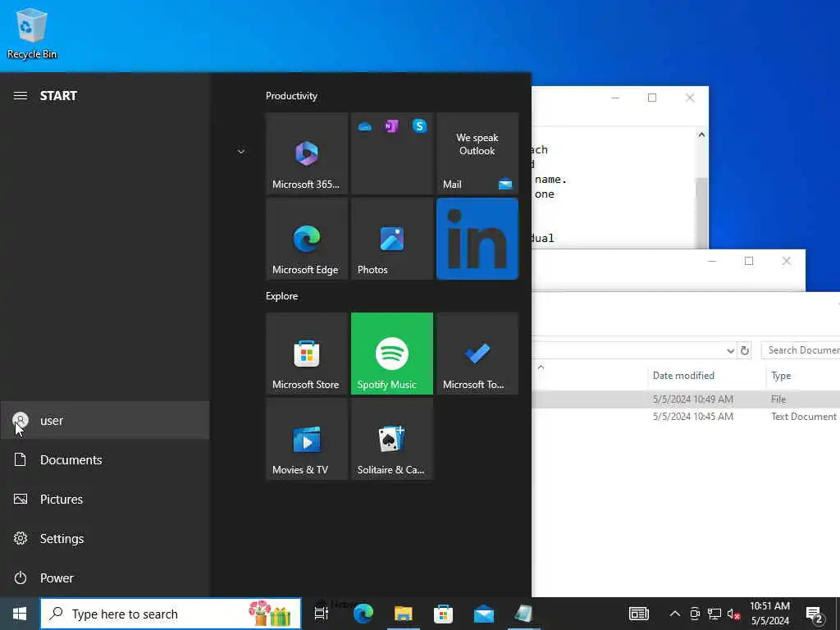Launch the Spotify Music tile
840x630 pixels.
[x=391, y=354]
